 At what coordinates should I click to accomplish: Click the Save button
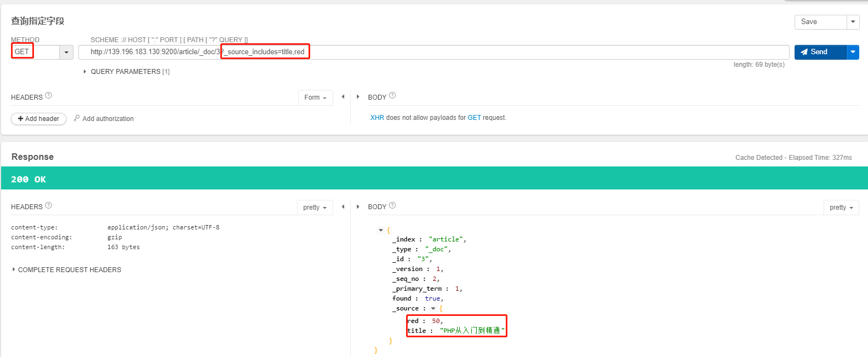click(x=820, y=22)
